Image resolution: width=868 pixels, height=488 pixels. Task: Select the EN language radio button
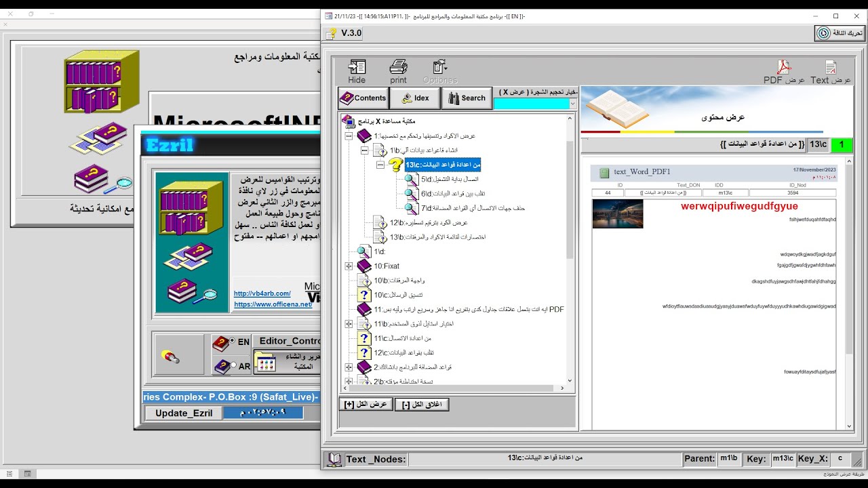(x=233, y=341)
